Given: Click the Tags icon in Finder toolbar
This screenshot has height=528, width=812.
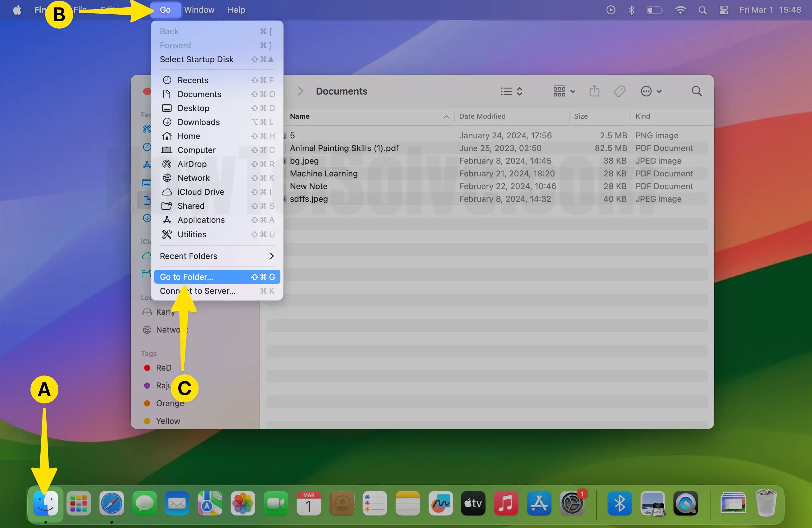Looking at the screenshot, I should pos(619,91).
